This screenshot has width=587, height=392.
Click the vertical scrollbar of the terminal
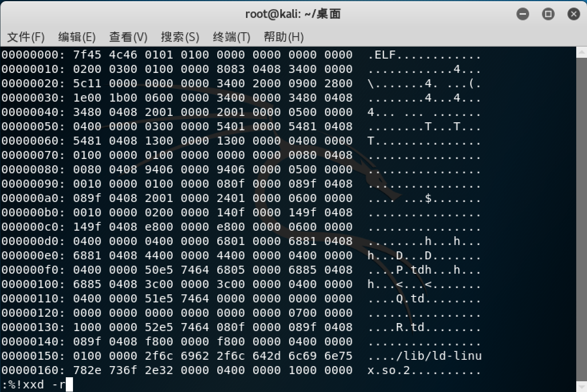581,220
